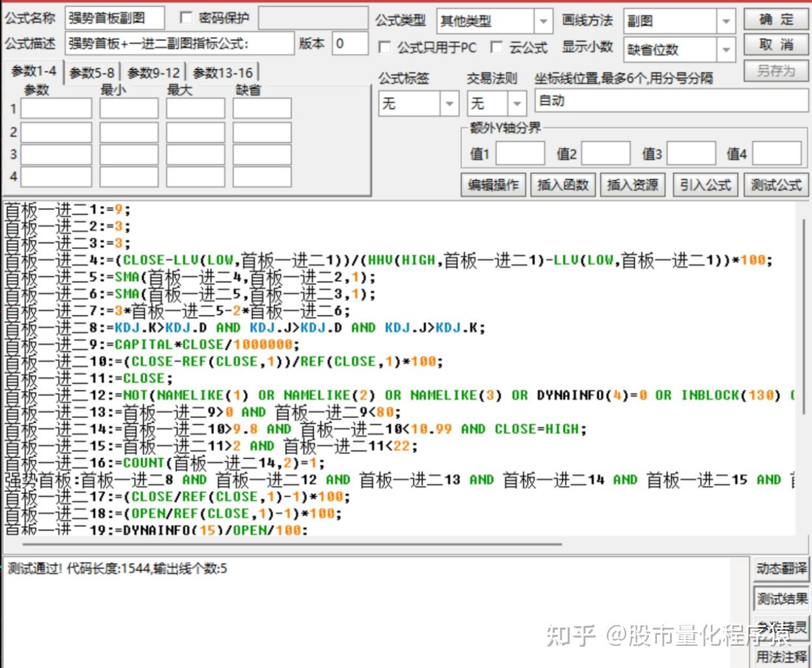
Task: Switch to the 参数5-8 tab
Action: (x=92, y=73)
